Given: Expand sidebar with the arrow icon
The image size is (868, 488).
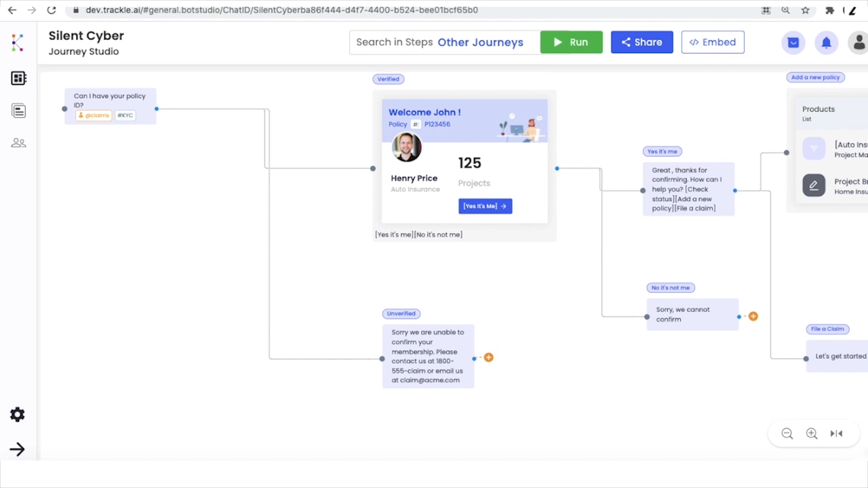Looking at the screenshot, I should coord(18,449).
